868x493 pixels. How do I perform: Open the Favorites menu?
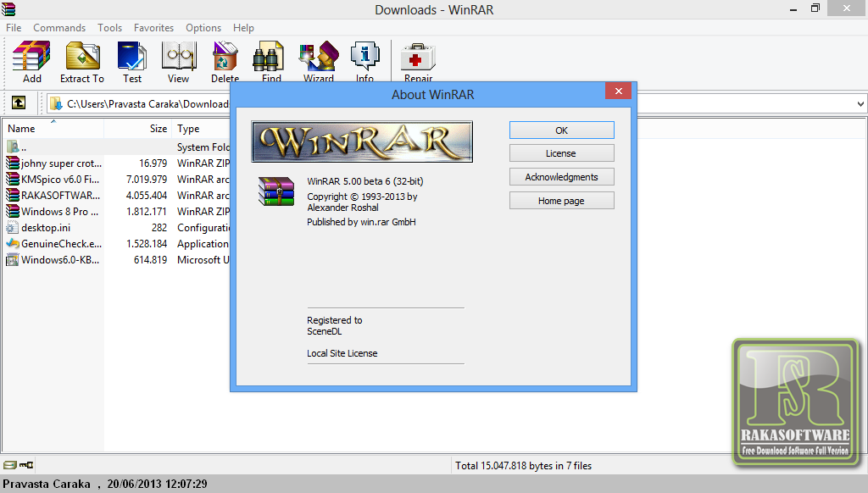point(153,28)
